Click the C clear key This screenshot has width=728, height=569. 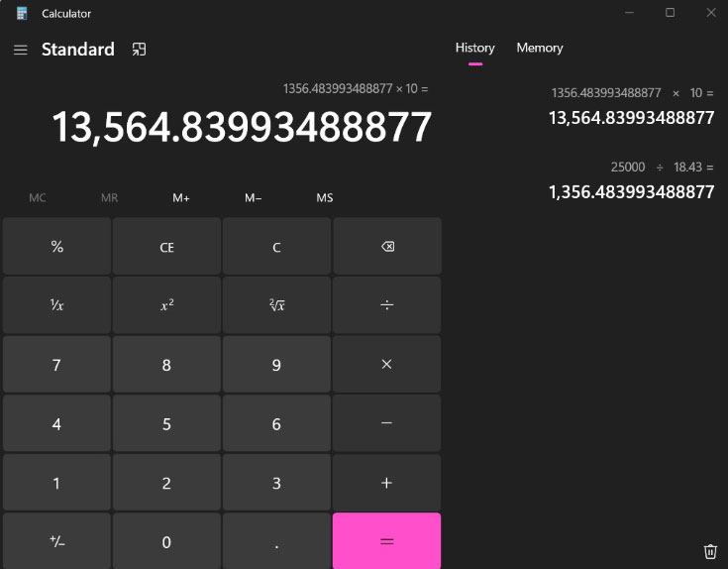point(276,246)
